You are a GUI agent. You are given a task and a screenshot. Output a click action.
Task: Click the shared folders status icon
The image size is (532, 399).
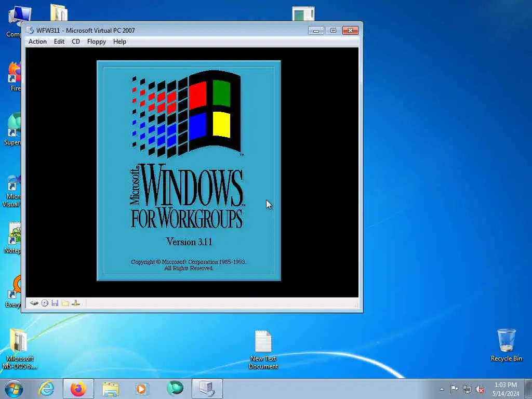point(65,303)
